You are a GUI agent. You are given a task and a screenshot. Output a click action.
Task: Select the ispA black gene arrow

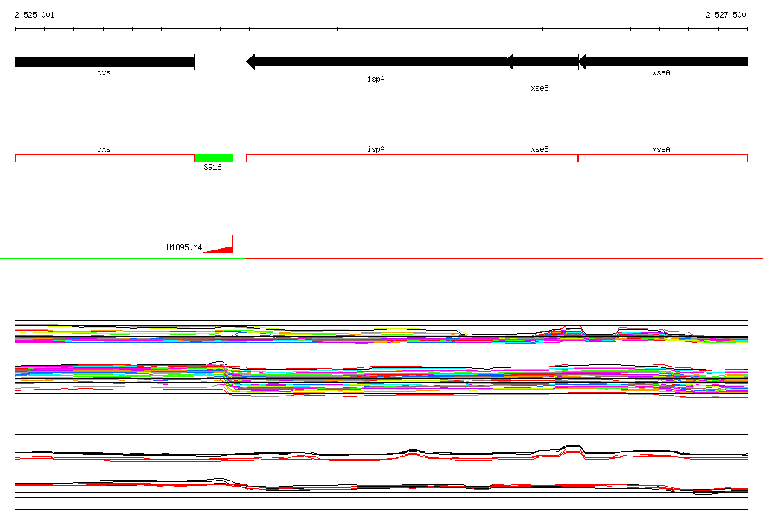376,62
